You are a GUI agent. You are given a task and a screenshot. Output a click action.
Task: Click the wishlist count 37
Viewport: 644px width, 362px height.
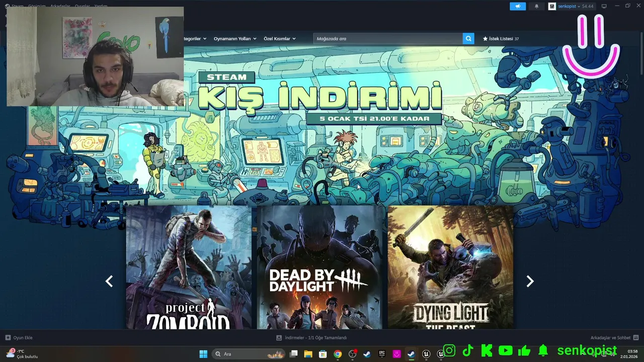(516, 39)
